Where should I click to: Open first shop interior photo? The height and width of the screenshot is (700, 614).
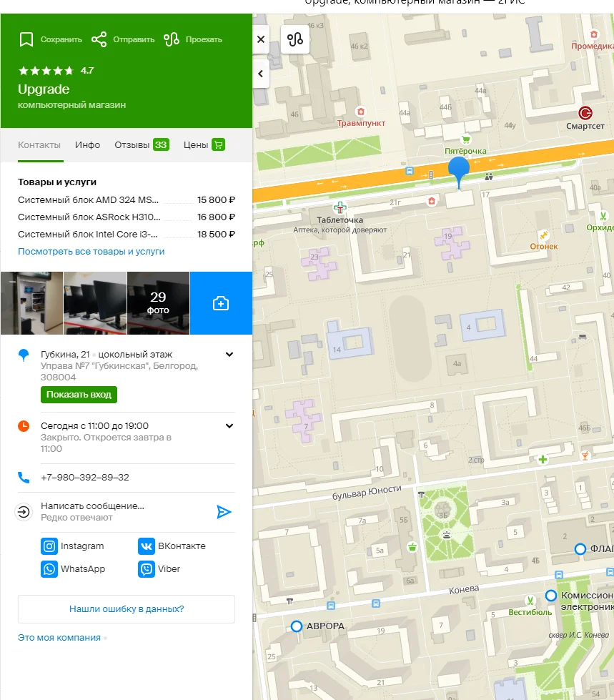click(x=31, y=303)
